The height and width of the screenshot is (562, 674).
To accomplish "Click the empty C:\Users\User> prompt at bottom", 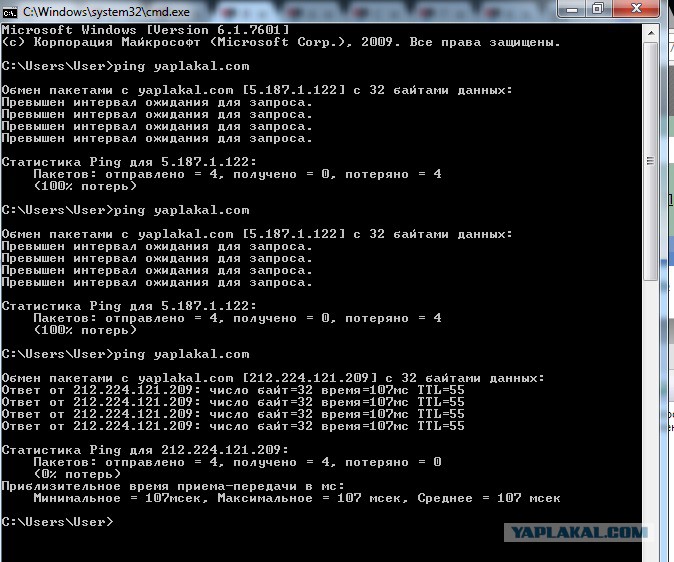I will (x=58, y=522).
